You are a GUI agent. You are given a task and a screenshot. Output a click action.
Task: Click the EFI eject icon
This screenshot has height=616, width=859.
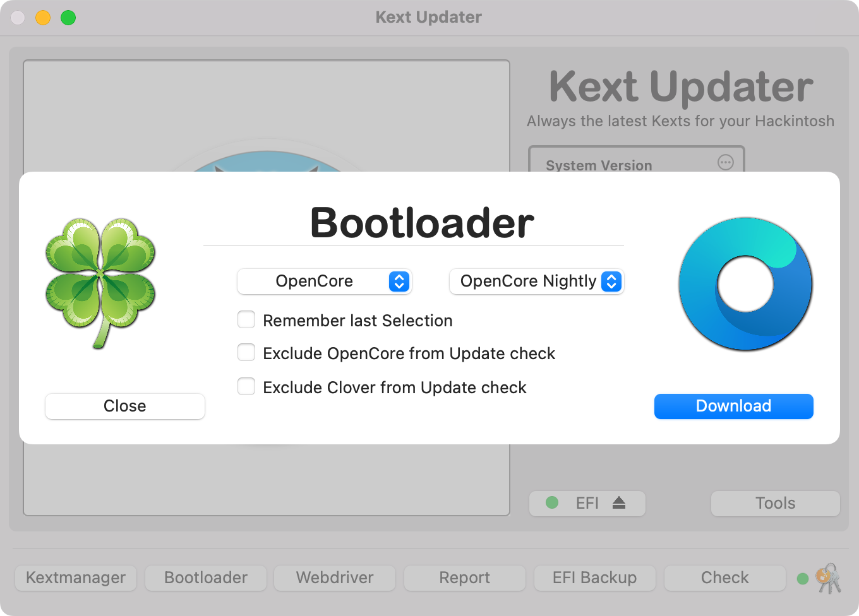(619, 503)
